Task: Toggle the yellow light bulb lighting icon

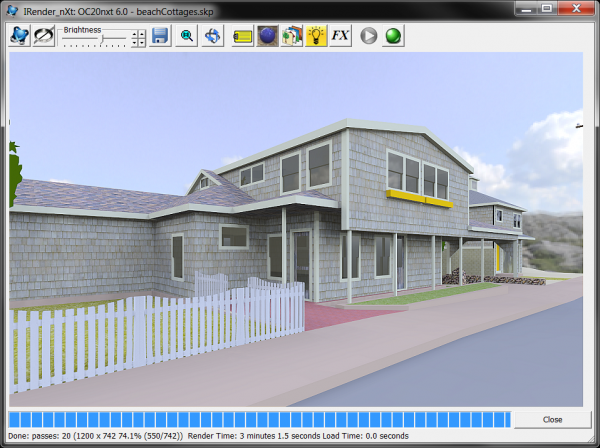Action: (x=316, y=36)
